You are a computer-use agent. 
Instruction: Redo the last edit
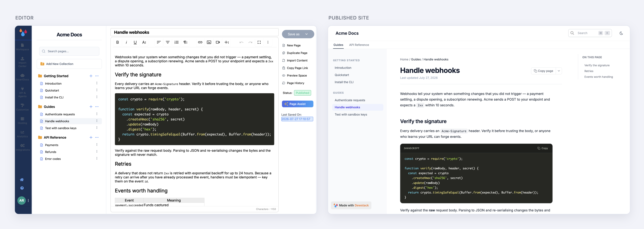pos(250,42)
